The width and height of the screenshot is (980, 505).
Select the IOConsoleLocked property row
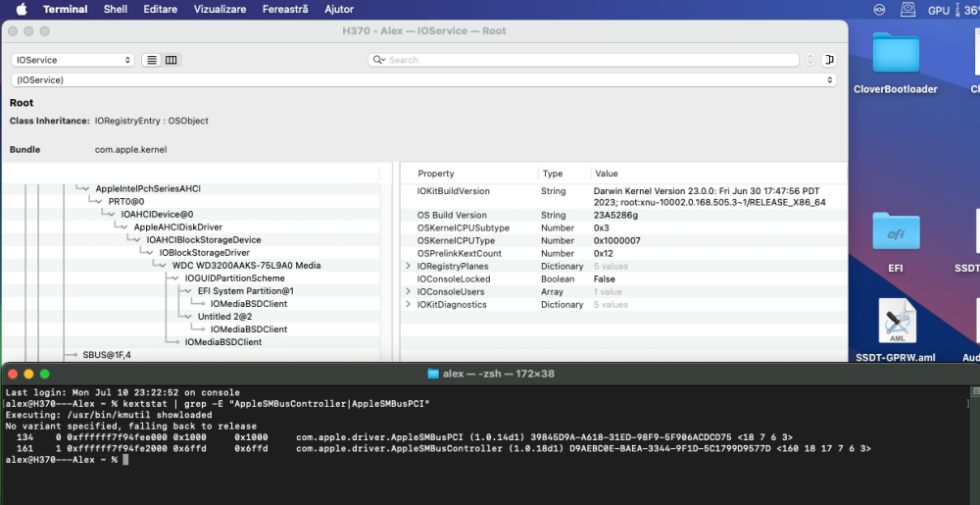[x=623, y=279]
